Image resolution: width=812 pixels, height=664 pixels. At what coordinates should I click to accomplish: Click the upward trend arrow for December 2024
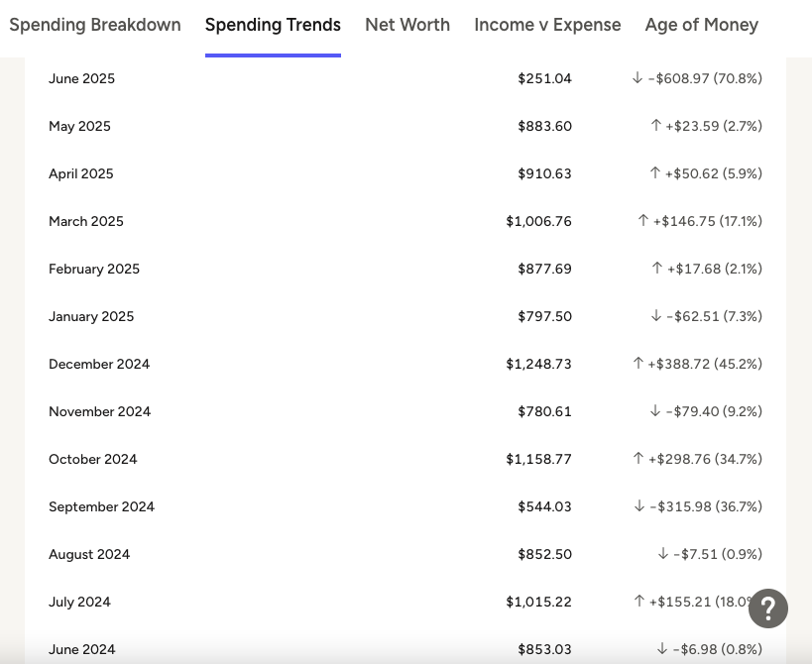click(638, 364)
